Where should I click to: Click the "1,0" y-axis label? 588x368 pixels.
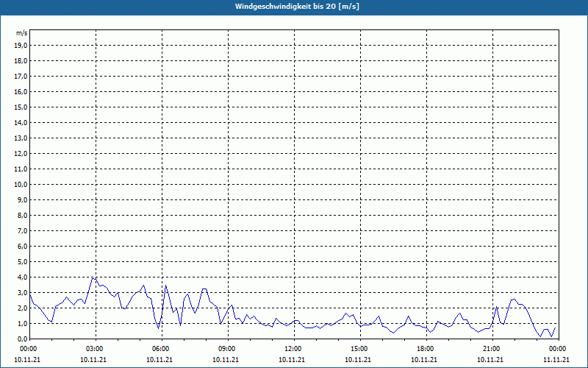pos(23,323)
